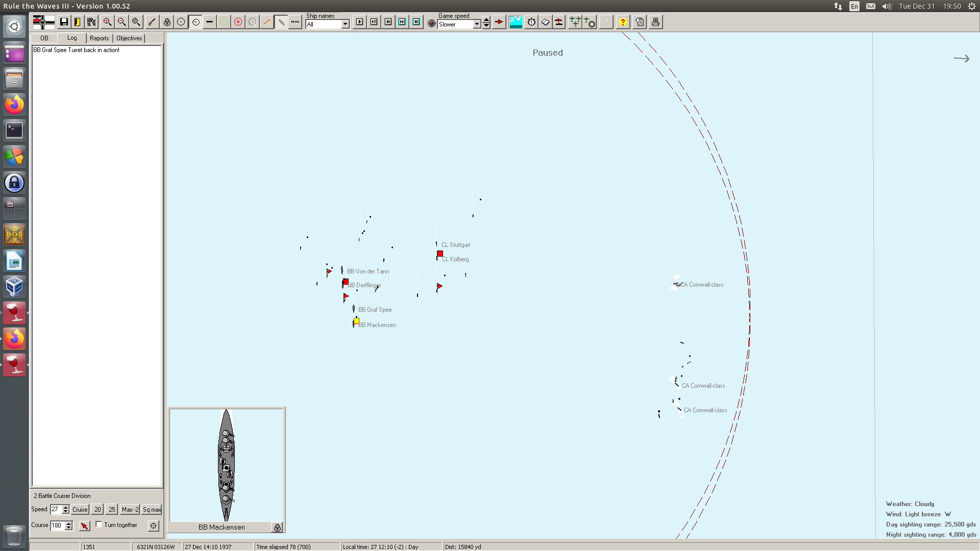Viewport: 980px width, 551px height.
Task: Click the zoom out magnifier icon
Action: click(x=121, y=22)
